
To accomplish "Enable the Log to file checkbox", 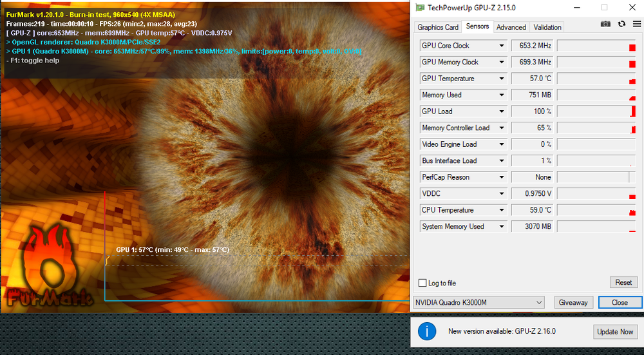I will pyautogui.click(x=422, y=283).
